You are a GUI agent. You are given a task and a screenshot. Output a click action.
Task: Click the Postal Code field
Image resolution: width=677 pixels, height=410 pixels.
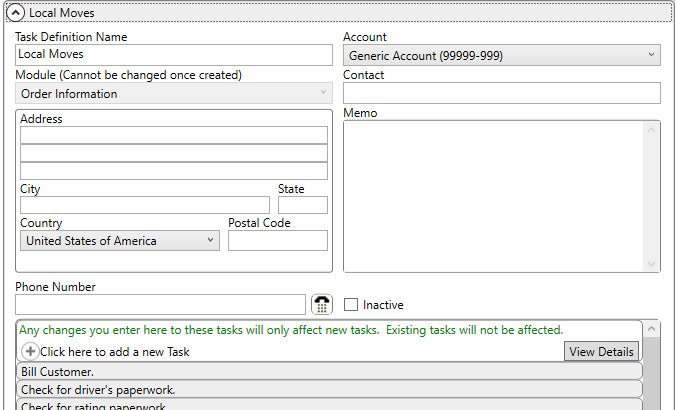coord(277,240)
